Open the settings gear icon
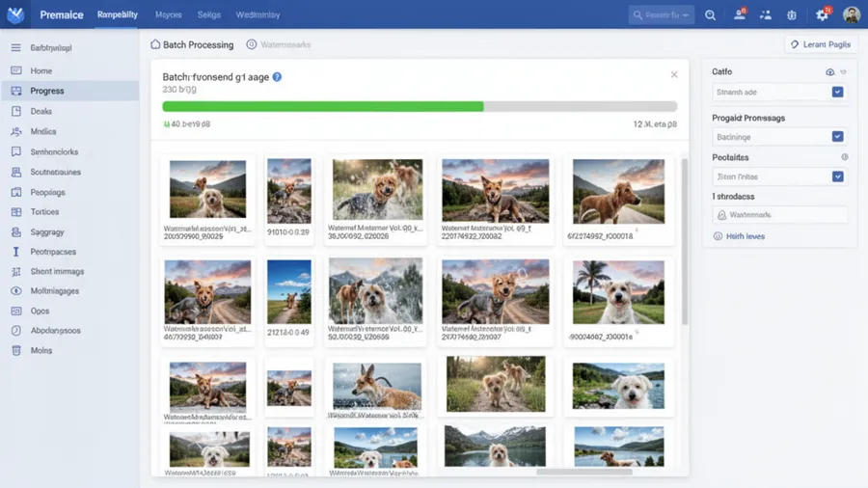 (x=822, y=14)
